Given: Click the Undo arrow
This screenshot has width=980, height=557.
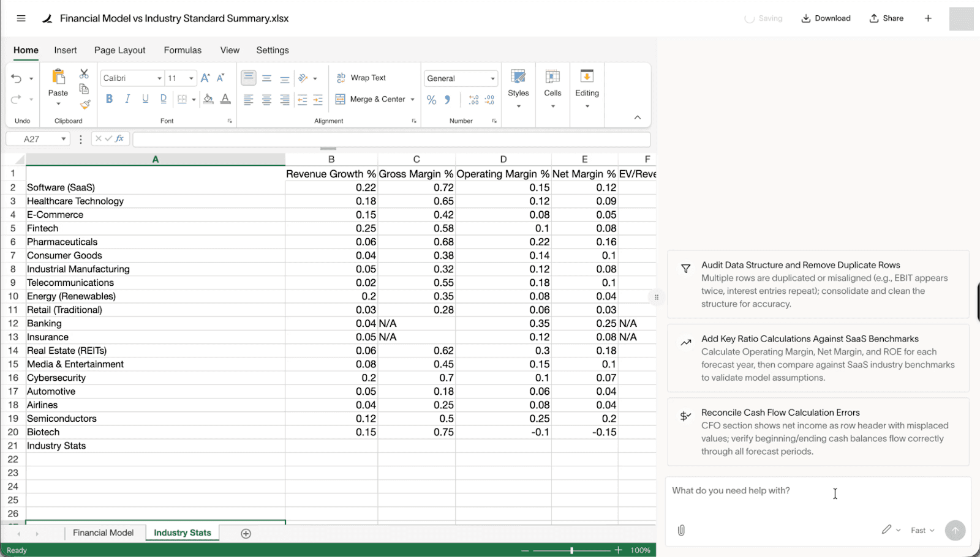Looking at the screenshot, I should (16, 78).
